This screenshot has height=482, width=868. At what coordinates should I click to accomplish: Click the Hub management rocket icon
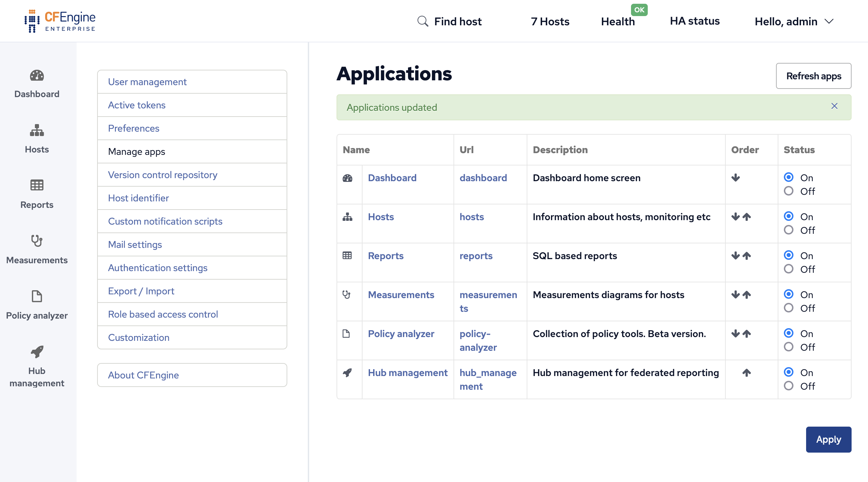point(37,352)
